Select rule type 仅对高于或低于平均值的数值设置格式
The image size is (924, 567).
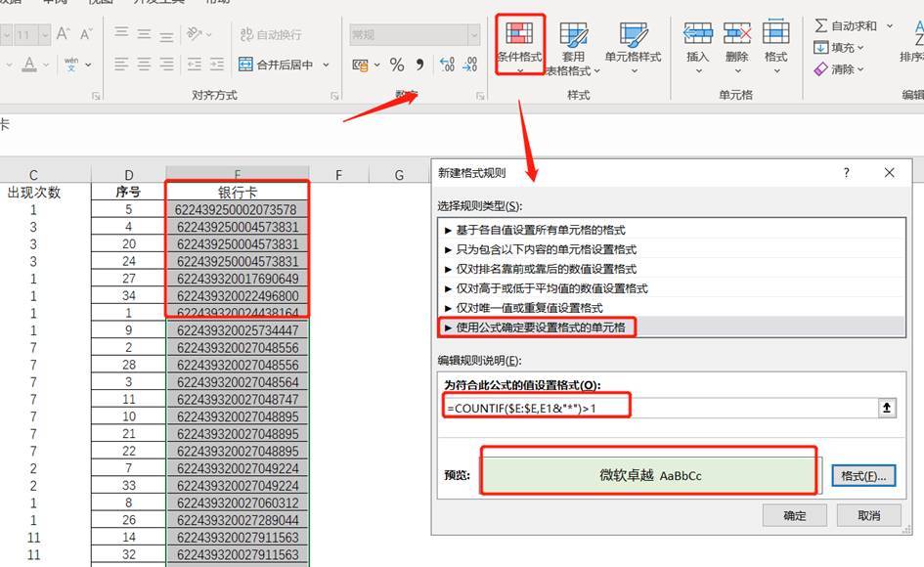point(671,287)
